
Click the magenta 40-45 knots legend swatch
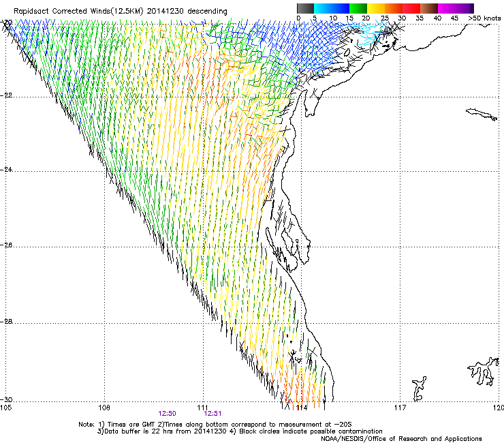click(447, 8)
